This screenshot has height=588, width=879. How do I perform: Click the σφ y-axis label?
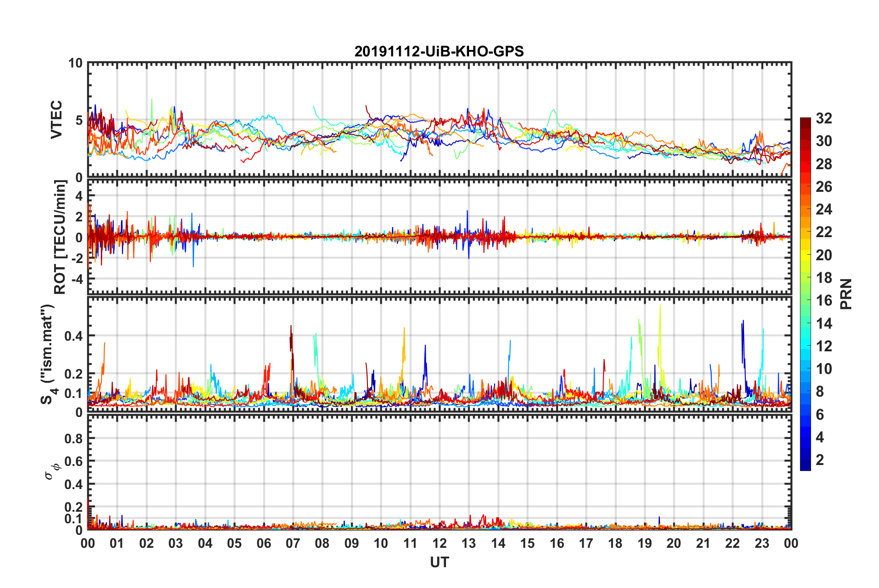click(53, 472)
